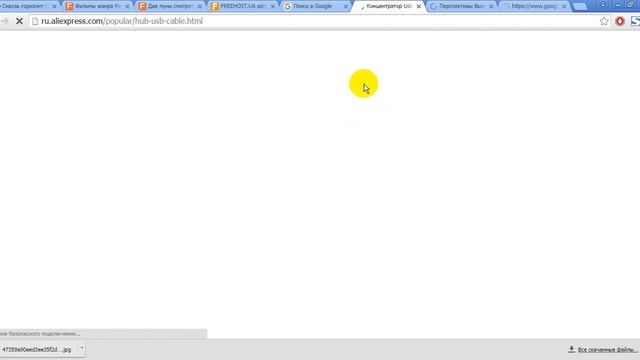Close the 'Перспективы' tab
This screenshot has width=640, height=360.
pyautogui.click(x=491, y=7)
